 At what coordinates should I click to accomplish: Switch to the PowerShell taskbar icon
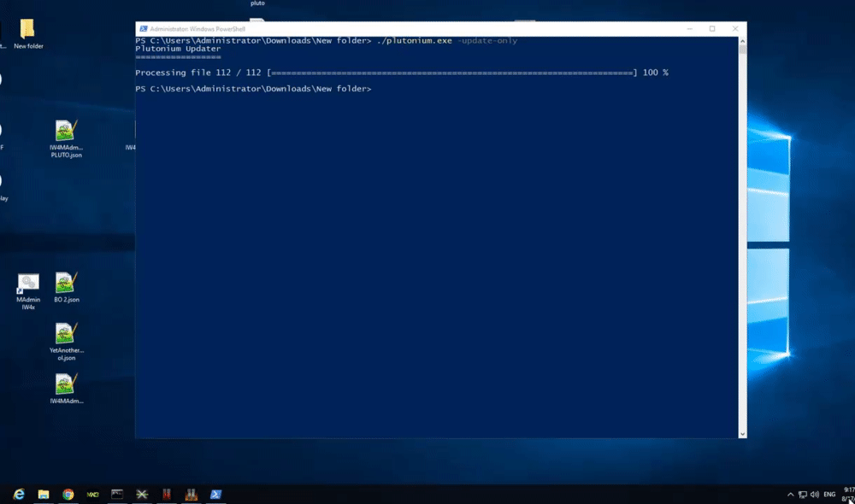point(216,495)
